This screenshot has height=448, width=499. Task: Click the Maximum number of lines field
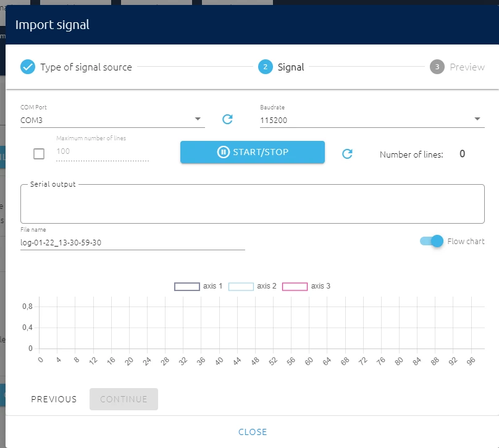tap(102, 151)
